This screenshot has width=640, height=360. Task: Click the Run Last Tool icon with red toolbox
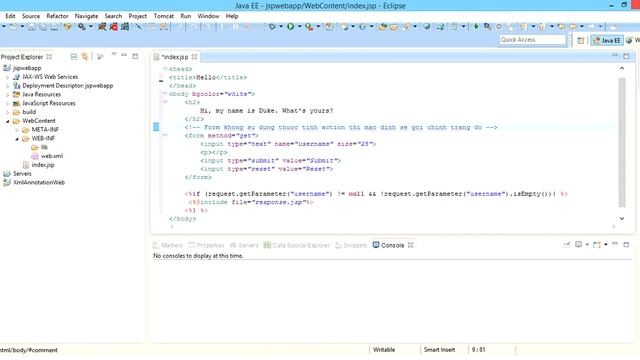[x=309, y=27]
